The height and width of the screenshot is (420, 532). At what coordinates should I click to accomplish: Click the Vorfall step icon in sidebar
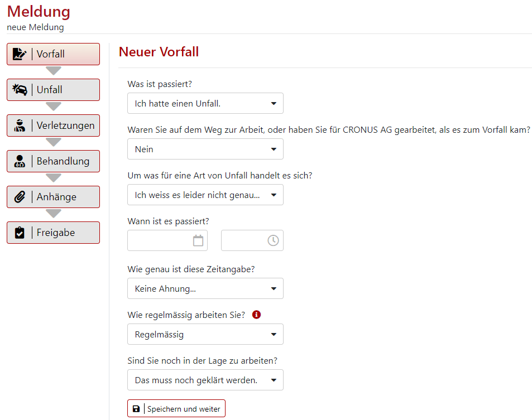pos(20,54)
